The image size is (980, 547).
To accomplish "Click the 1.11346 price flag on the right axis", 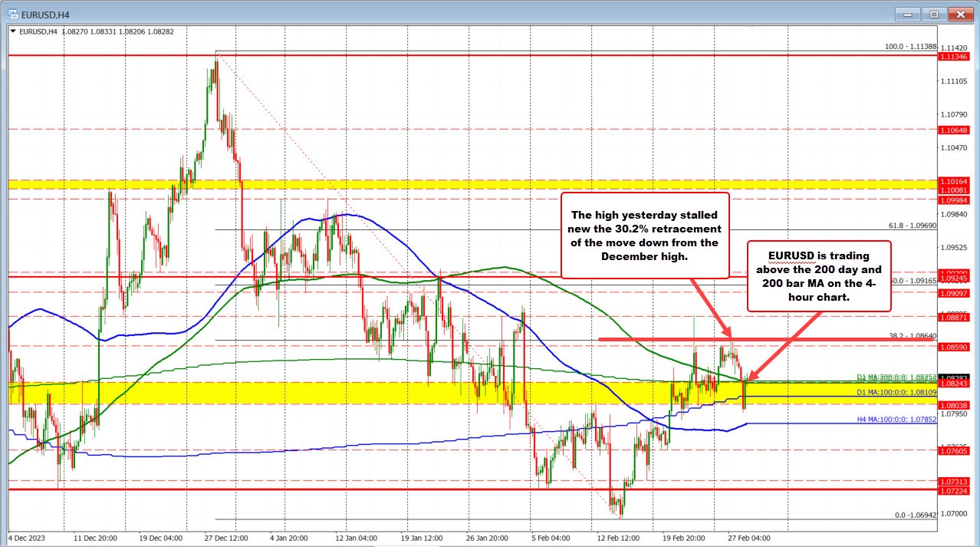I will point(955,56).
